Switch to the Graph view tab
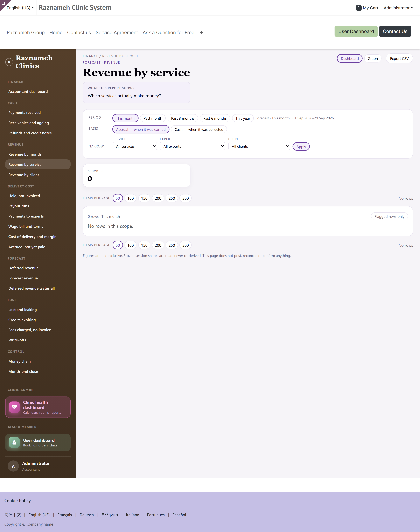 [373, 58]
